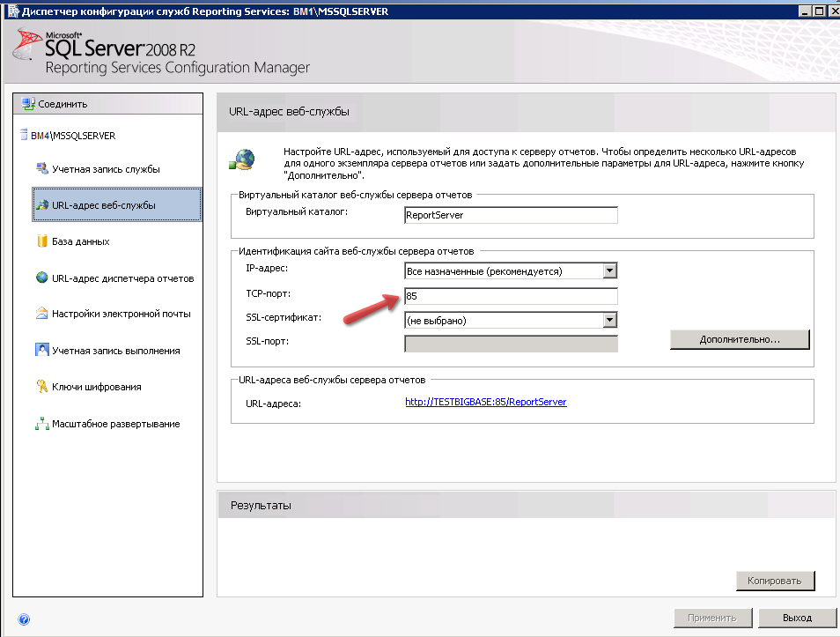The width and height of the screenshot is (840, 637).
Task: Open the IP-адрес dropdown list
Action: point(609,270)
